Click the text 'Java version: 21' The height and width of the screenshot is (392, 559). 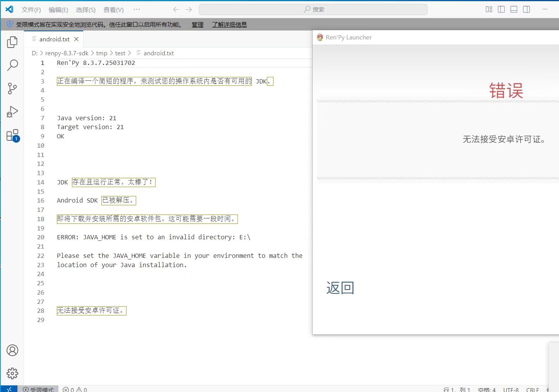pyautogui.click(x=87, y=118)
